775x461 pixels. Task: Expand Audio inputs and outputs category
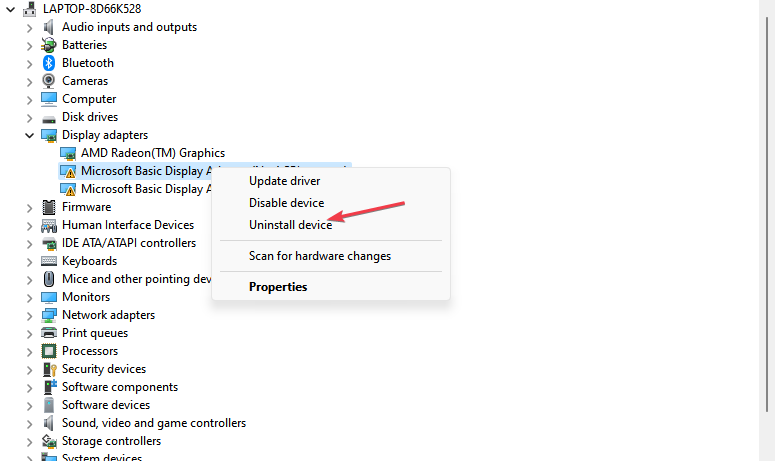(29, 28)
